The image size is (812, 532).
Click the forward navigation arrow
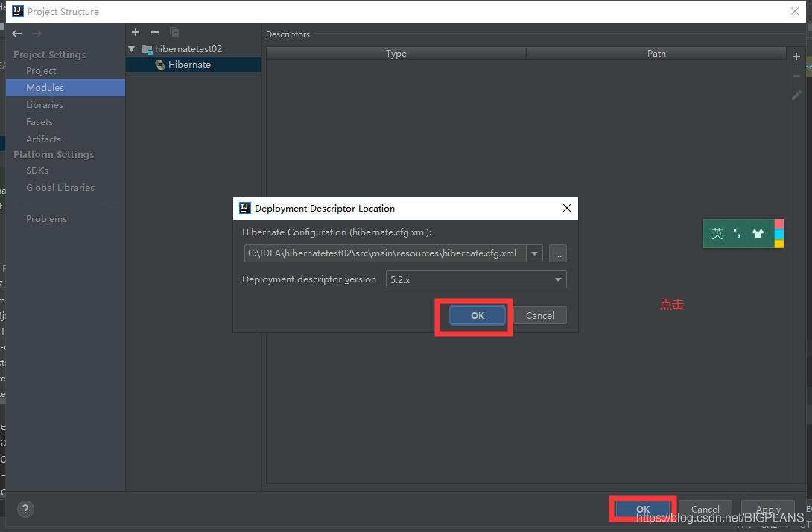click(x=37, y=34)
